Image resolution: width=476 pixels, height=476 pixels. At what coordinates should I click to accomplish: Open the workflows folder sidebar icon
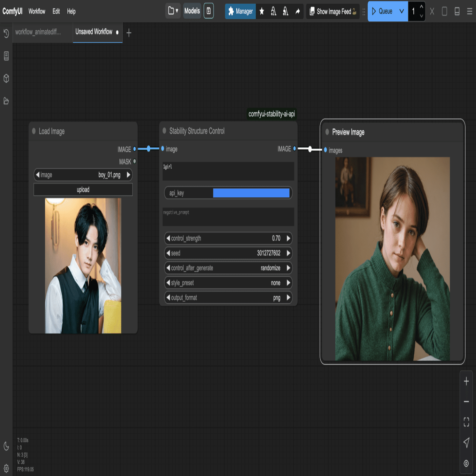tap(6, 101)
